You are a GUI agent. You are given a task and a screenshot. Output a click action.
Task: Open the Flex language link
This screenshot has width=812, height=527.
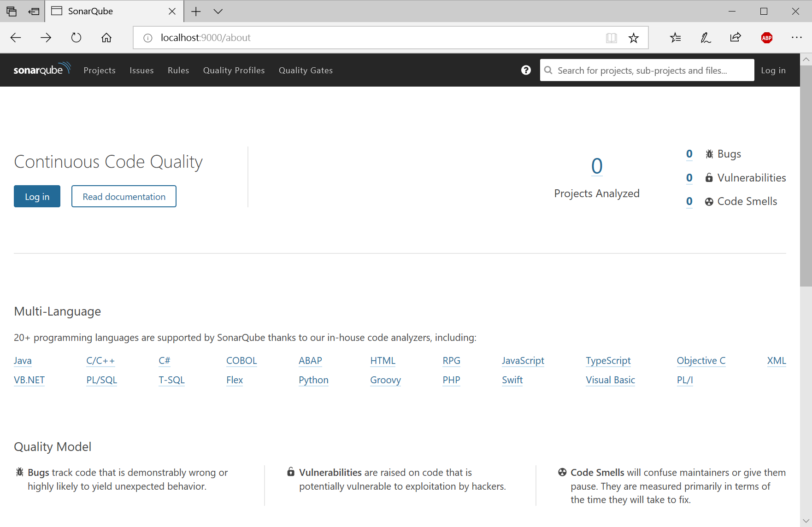[x=235, y=380]
